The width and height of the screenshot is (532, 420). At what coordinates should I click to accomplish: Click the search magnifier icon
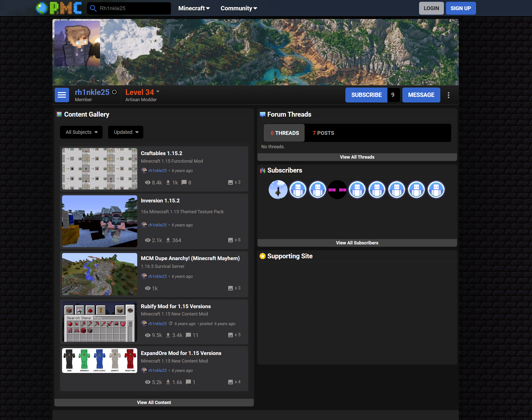(93, 8)
